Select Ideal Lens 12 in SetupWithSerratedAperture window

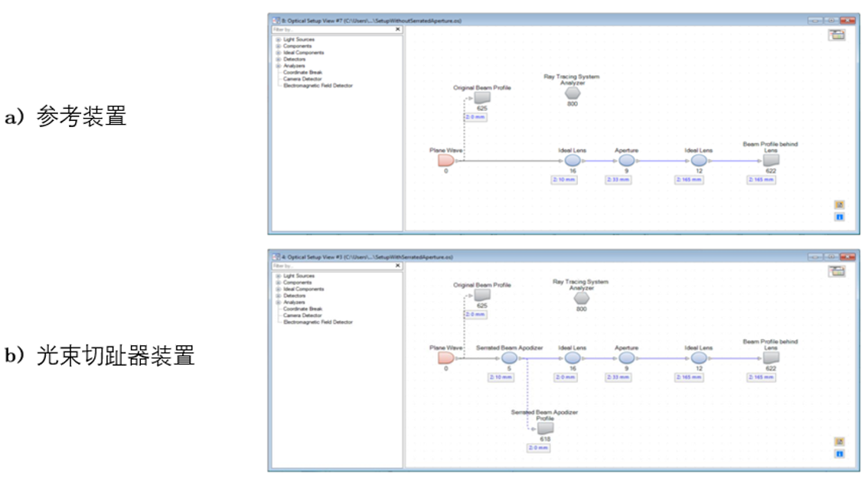(x=699, y=358)
